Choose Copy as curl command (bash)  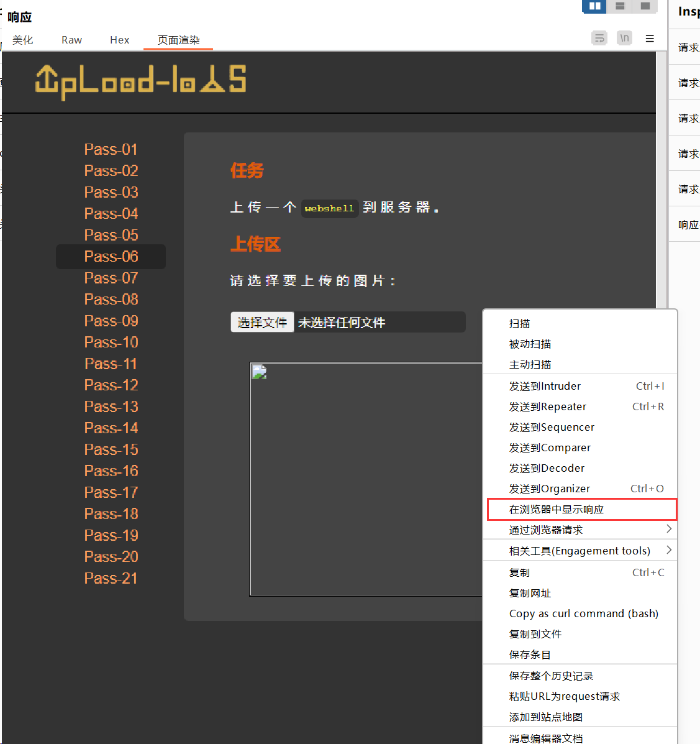[583, 613]
